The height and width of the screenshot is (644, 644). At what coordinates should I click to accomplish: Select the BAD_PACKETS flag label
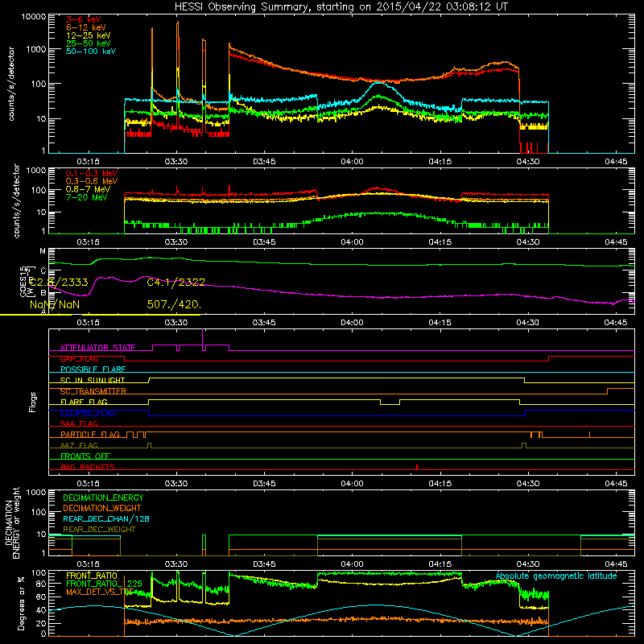(x=88, y=467)
